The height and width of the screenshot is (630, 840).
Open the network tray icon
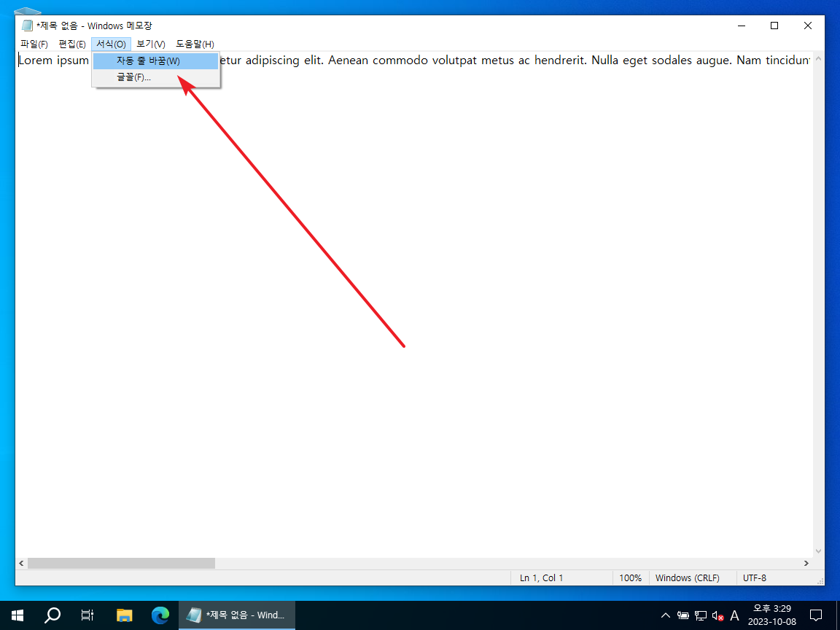pyautogui.click(x=700, y=615)
